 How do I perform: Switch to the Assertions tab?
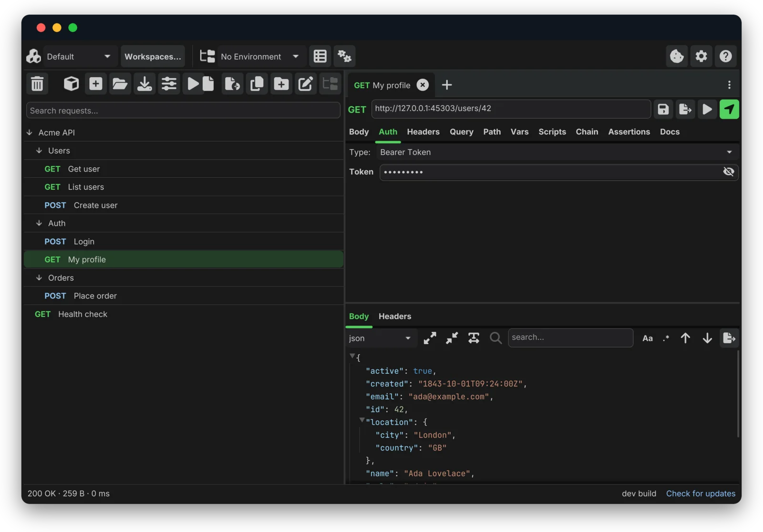click(629, 132)
